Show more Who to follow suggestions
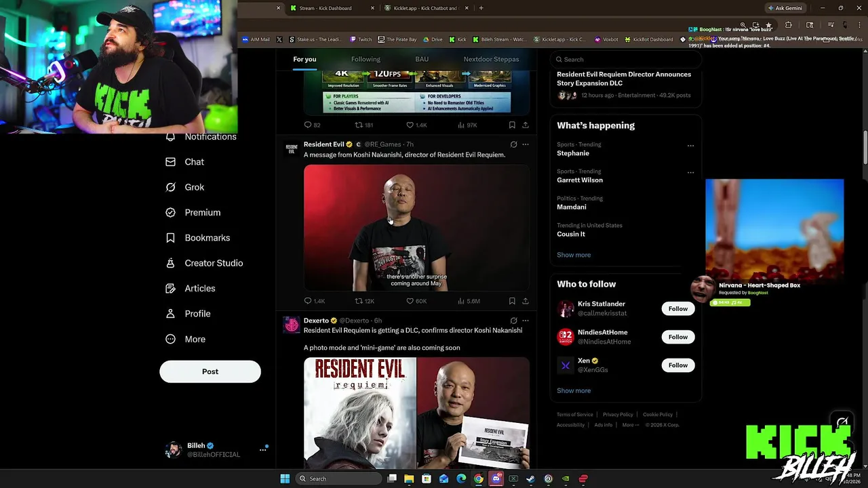This screenshot has height=488, width=868. [x=574, y=390]
